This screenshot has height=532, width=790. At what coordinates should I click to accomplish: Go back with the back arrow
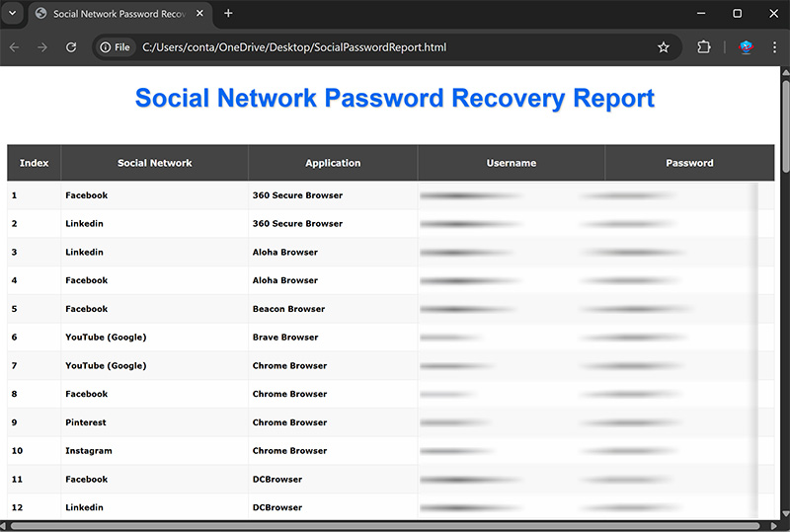click(14, 47)
